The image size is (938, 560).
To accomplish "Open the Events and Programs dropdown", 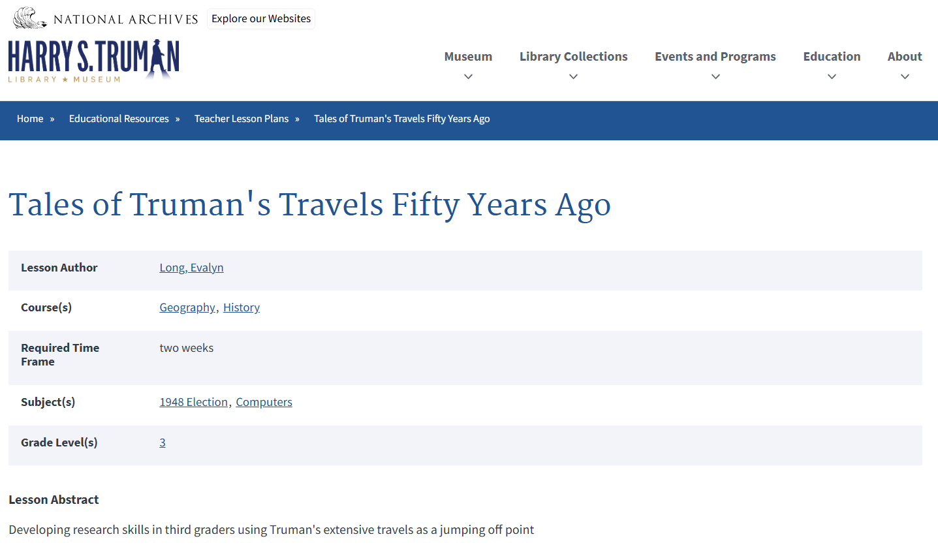I will 715,76.
